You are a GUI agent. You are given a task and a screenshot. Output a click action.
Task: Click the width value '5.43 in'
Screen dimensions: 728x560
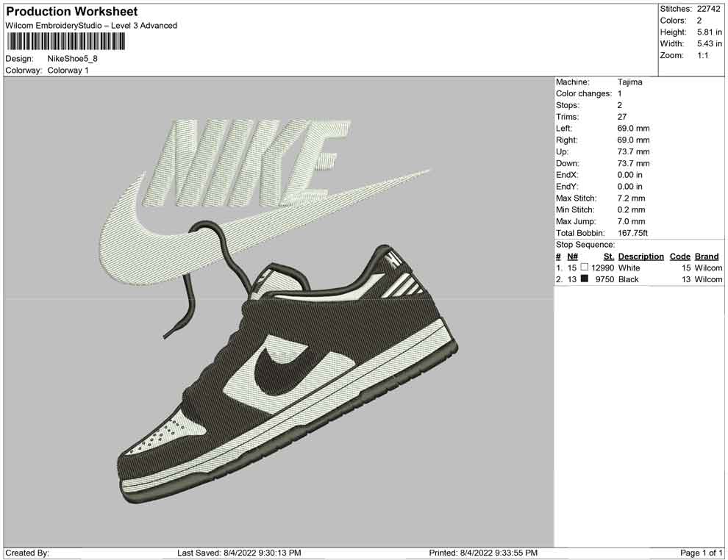[x=710, y=43]
